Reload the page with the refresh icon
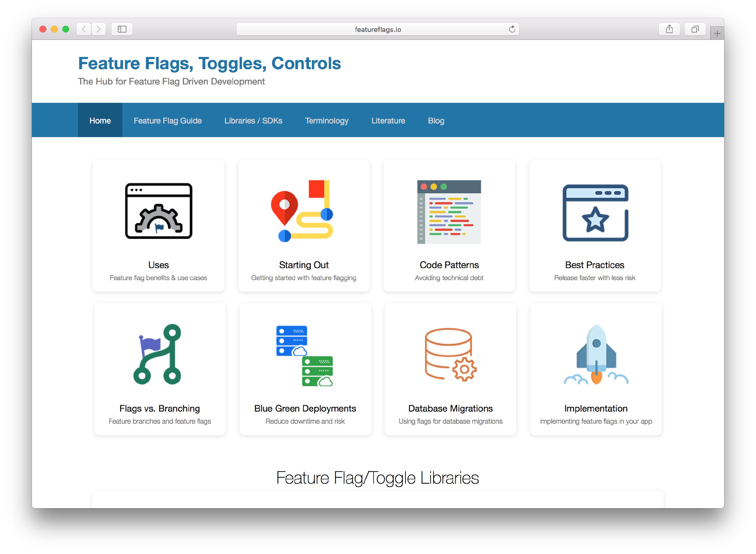The height and width of the screenshot is (554, 756). point(512,29)
